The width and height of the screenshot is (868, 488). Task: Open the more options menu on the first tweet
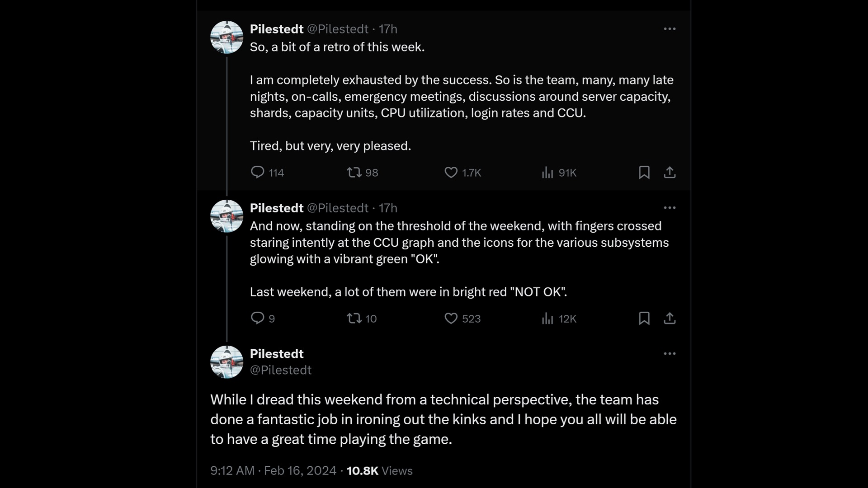click(670, 28)
